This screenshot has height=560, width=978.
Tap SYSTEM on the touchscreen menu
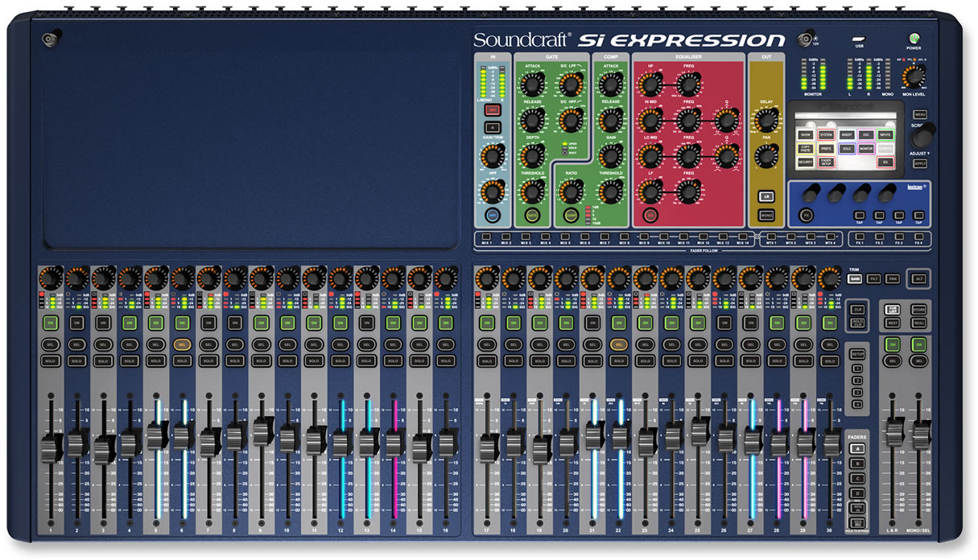[826, 135]
